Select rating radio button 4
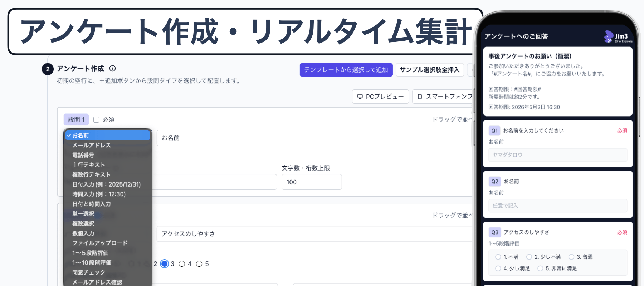Viewport: 644px width, 286px height. 182,264
